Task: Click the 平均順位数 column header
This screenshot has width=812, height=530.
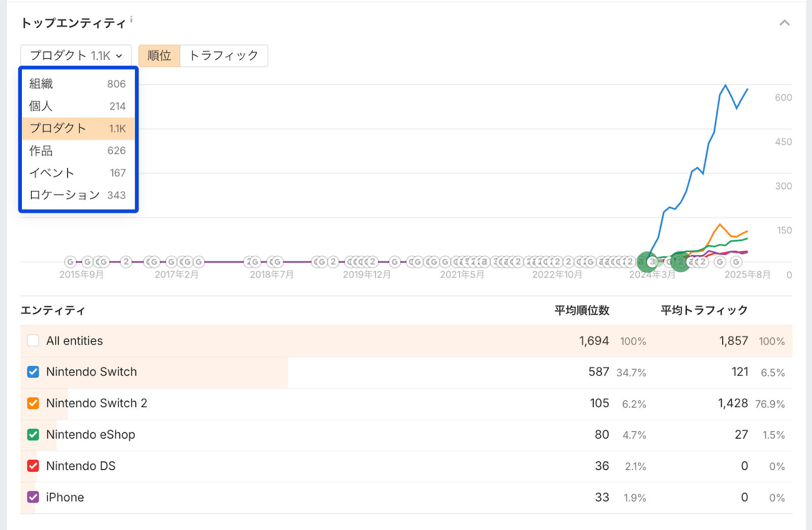Action: tap(582, 310)
